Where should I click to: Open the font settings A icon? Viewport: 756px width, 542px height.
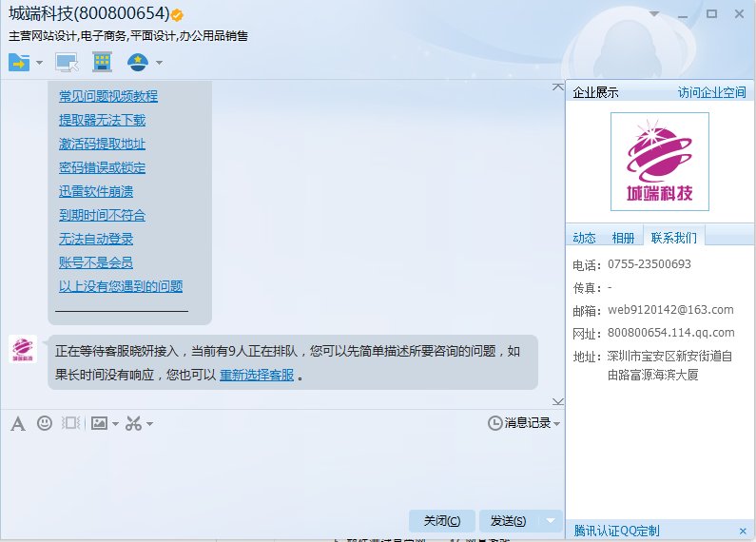[18, 424]
